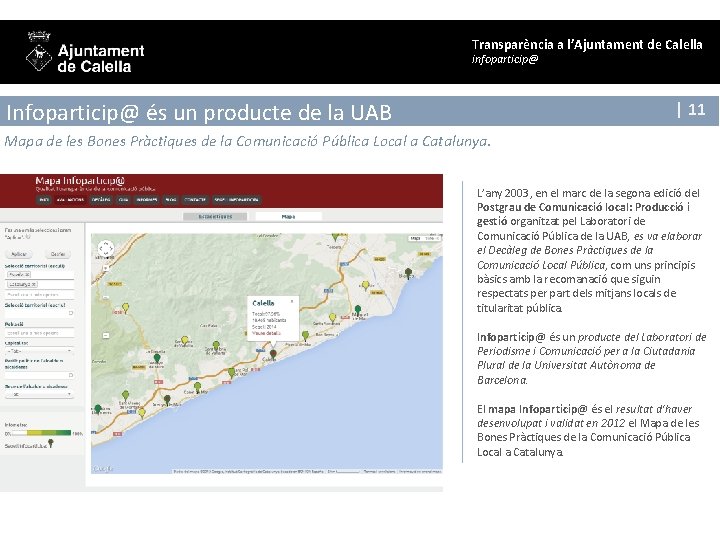Click the green marker at Pineda de Mar
The width and height of the screenshot is (720, 540).
[305, 336]
